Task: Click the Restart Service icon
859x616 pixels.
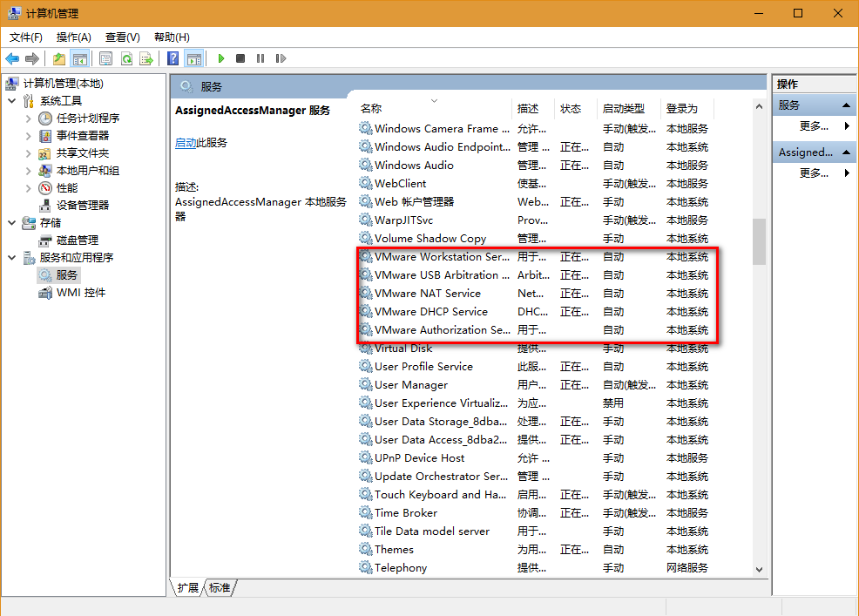Action: [281, 58]
